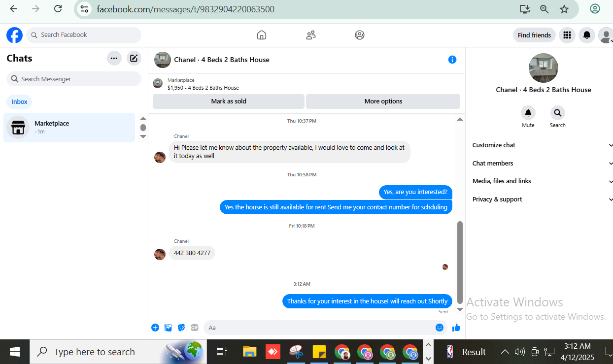The width and height of the screenshot is (613, 364).
Task: Click chat list scroll down arrow
Action: pos(143,136)
